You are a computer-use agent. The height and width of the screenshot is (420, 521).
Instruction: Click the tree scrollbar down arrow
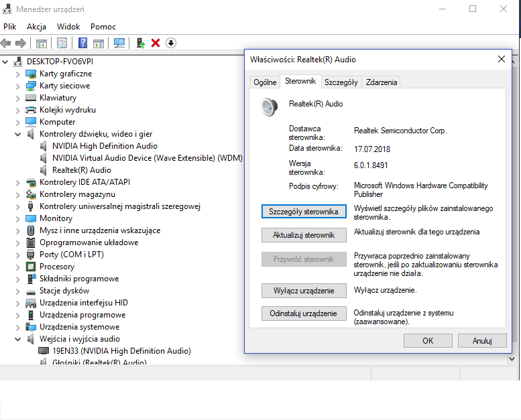point(512,359)
